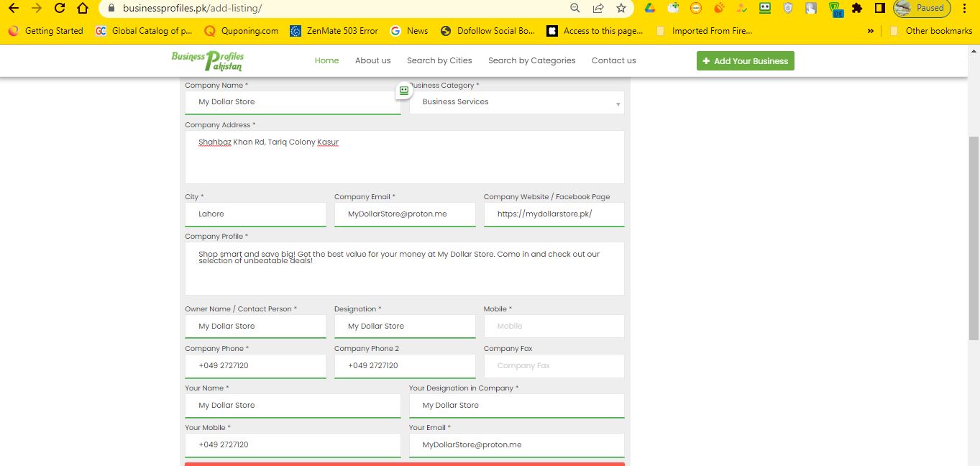Click the RoboForm icon beside Company Name

(x=404, y=91)
